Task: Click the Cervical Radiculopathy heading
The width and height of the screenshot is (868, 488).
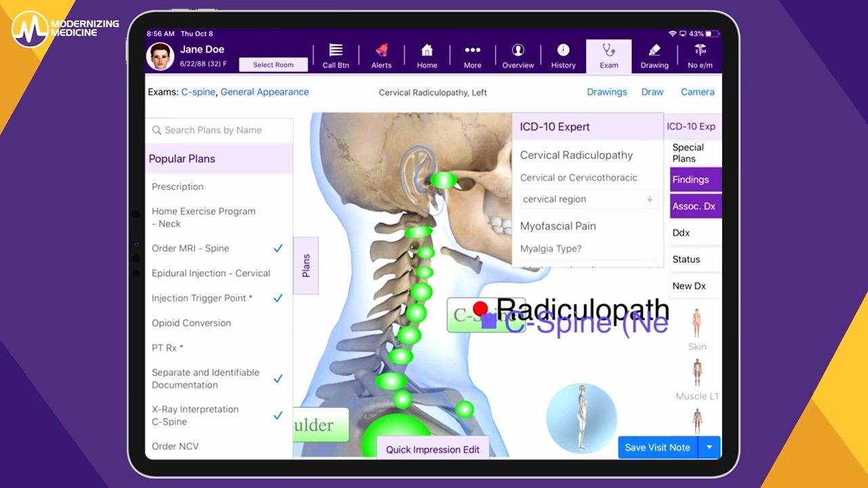Action: [x=576, y=155]
